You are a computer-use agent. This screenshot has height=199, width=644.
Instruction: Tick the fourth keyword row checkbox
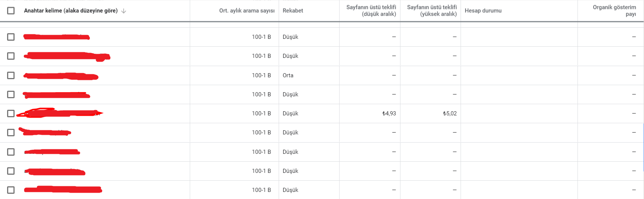click(11, 94)
